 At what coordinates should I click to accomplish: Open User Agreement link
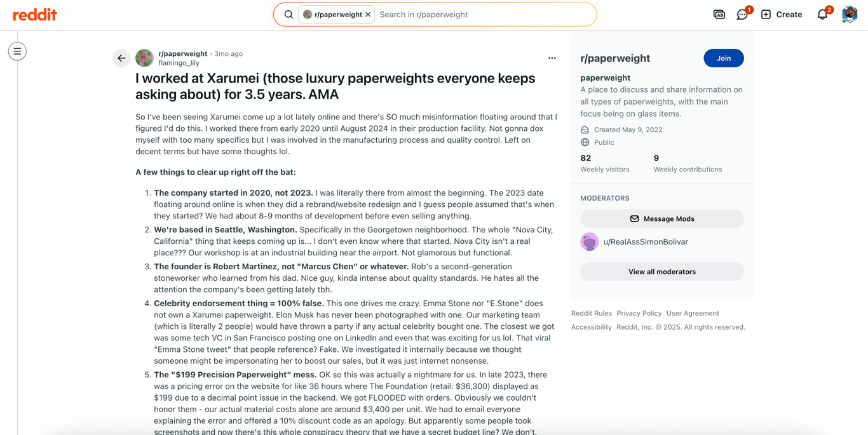click(x=693, y=313)
